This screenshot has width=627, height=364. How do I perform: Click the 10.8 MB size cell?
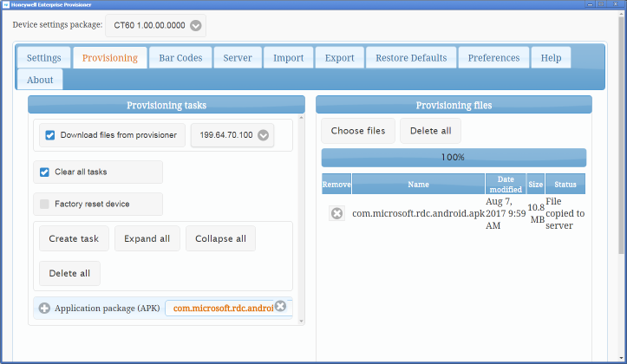point(536,213)
